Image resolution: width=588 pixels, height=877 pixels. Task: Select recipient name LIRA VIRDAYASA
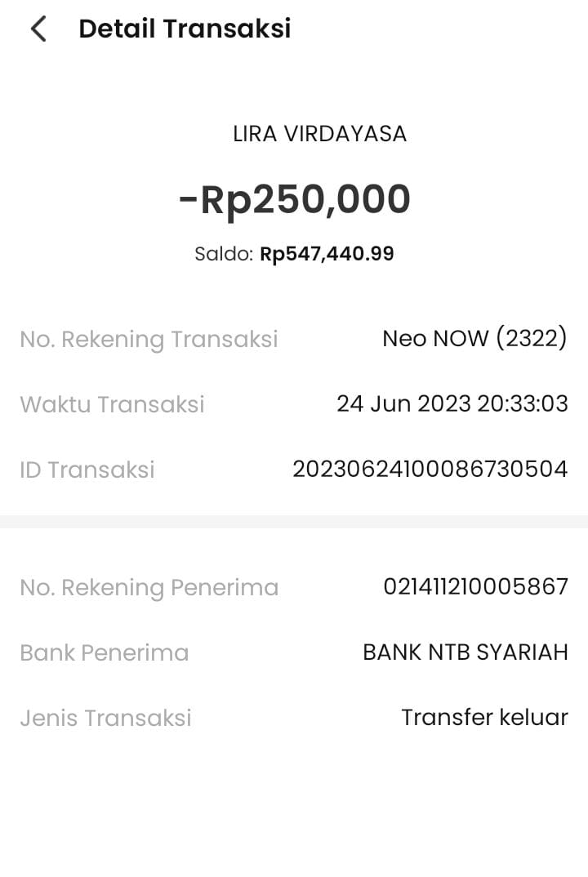pos(319,134)
